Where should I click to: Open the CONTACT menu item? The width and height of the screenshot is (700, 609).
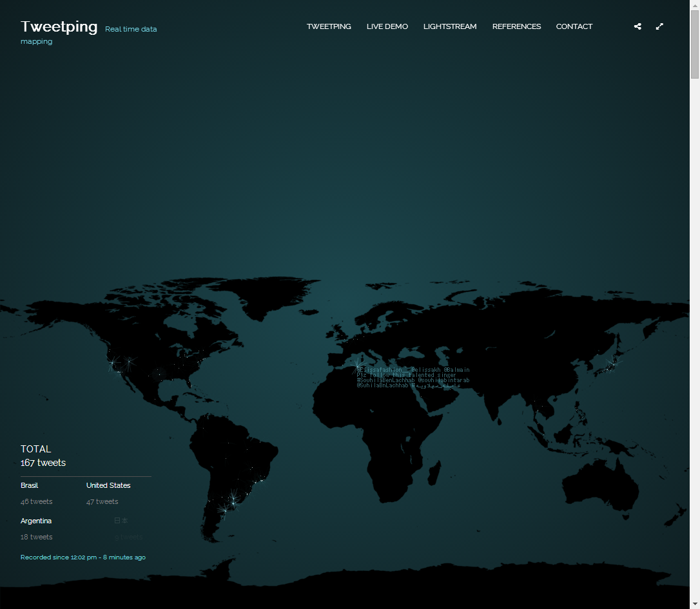(x=574, y=27)
